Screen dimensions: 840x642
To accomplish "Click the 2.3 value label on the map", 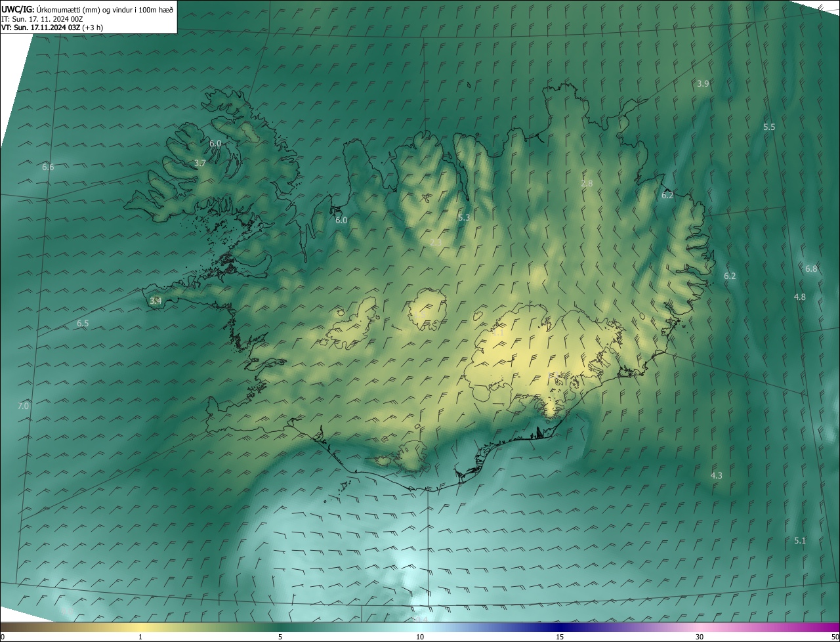I will (436, 243).
